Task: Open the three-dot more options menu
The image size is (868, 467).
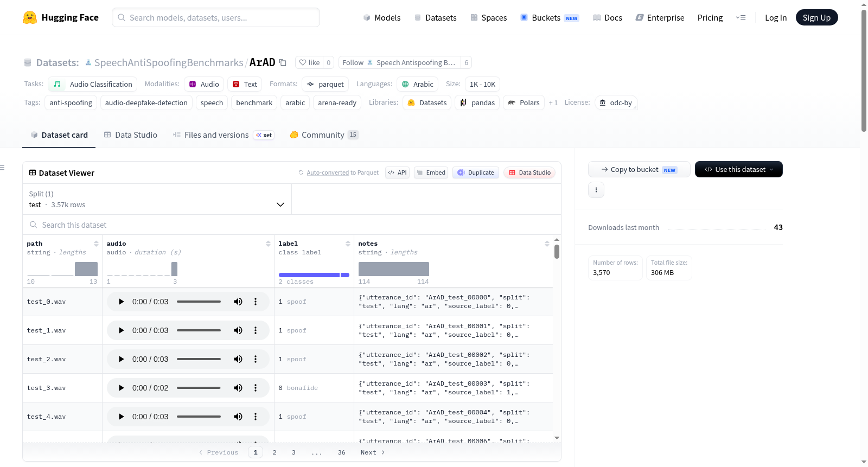Action: [596, 190]
